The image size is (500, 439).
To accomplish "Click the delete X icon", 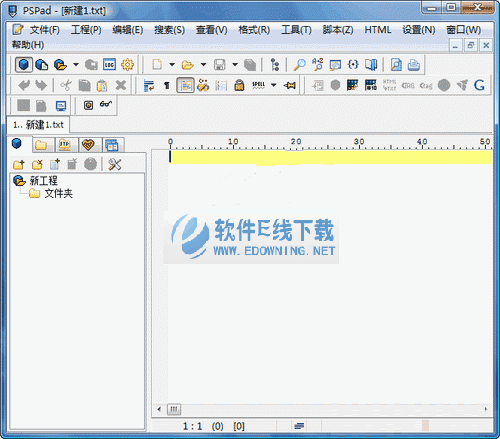I will point(121,86).
